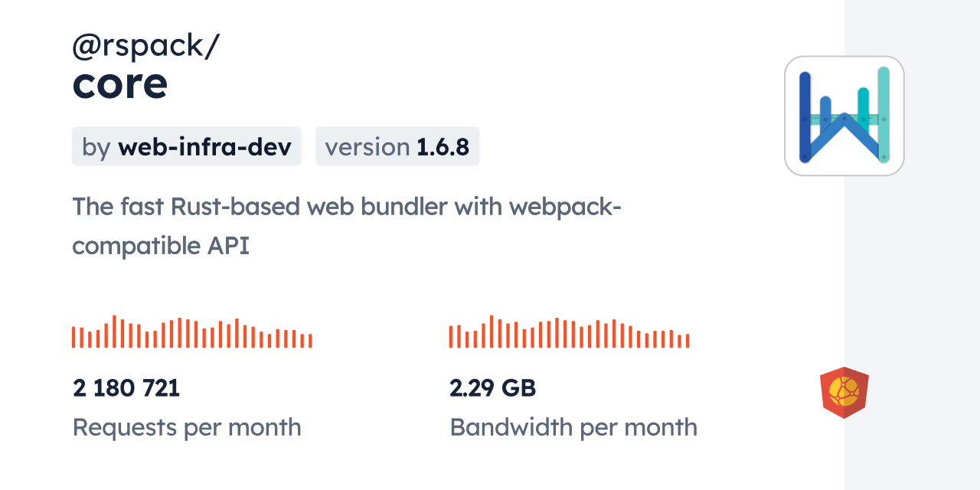Click the @rspack/ scope name
Image resolution: width=980 pixels, height=490 pixels.
coord(145,47)
